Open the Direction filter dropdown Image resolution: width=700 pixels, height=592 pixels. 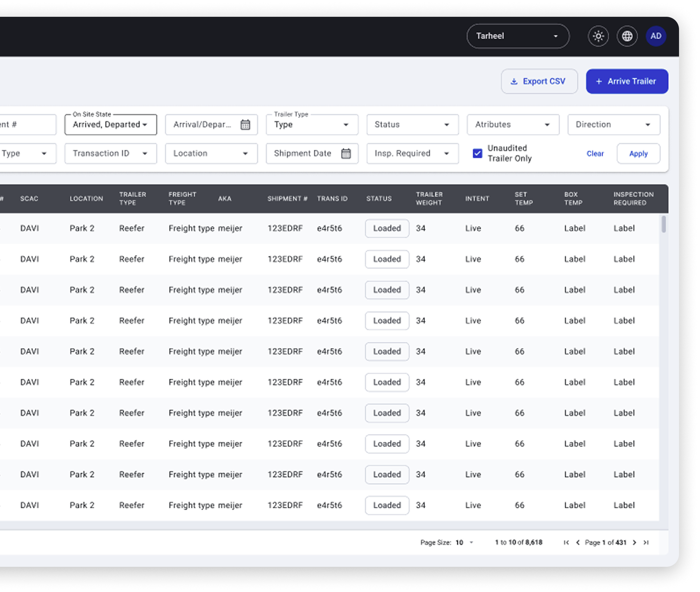[613, 125]
